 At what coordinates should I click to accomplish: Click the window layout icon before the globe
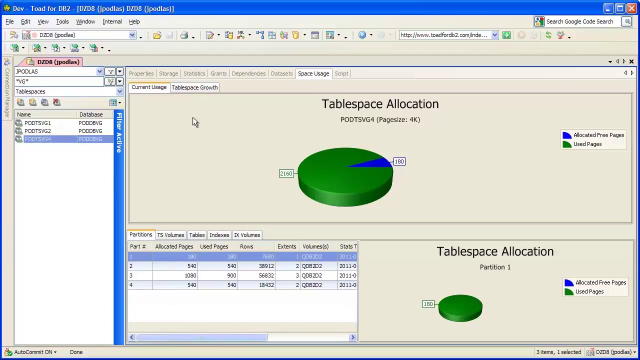tap(330, 36)
